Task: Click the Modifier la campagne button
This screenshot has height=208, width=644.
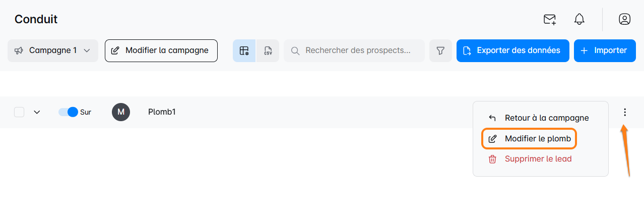Action: coord(161,50)
